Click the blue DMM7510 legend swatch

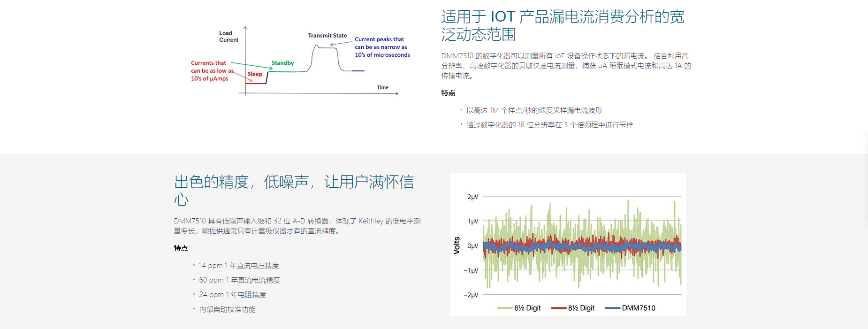pos(613,308)
